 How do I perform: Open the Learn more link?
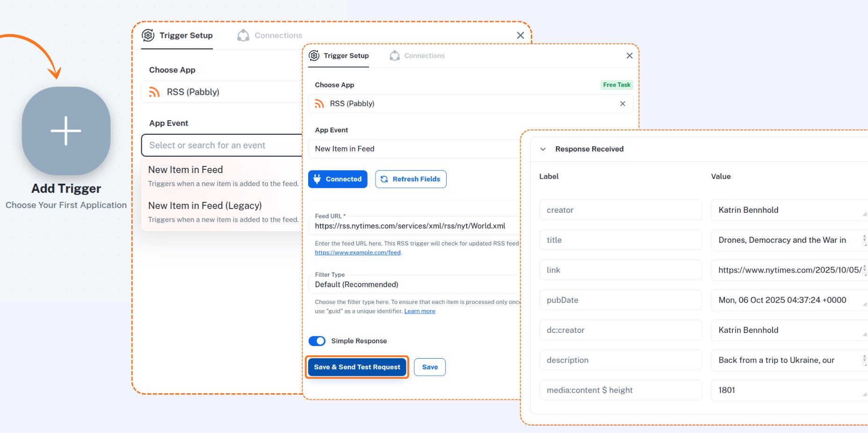pos(420,311)
